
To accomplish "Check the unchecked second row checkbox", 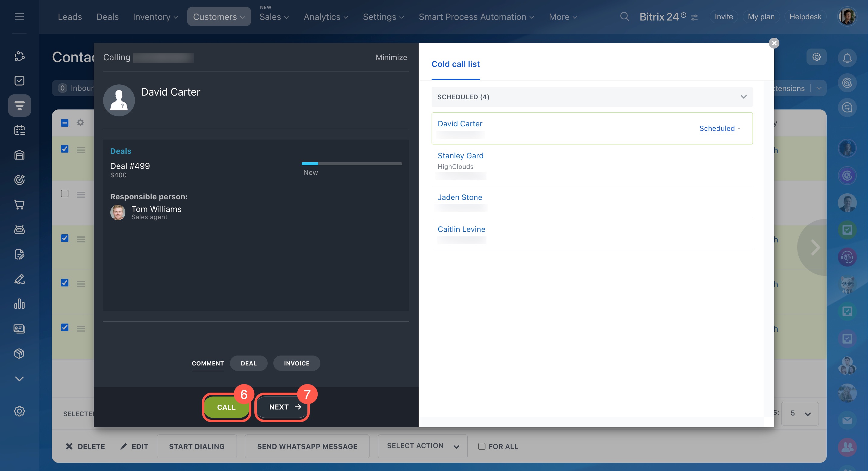I will coord(65,194).
